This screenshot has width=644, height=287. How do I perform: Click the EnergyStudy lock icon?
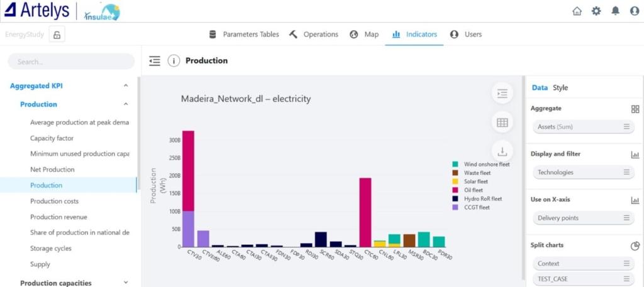click(57, 35)
